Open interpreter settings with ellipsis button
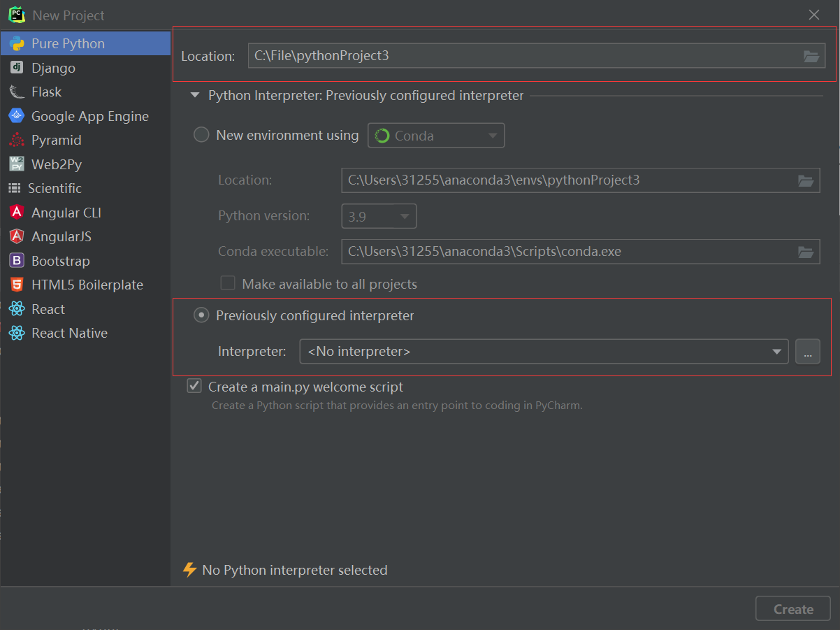 click(807, 351)
